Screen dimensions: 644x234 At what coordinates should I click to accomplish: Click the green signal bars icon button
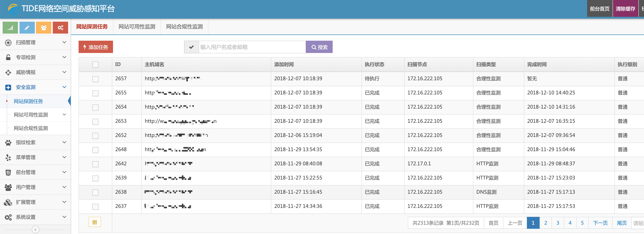tap(10, 28)
